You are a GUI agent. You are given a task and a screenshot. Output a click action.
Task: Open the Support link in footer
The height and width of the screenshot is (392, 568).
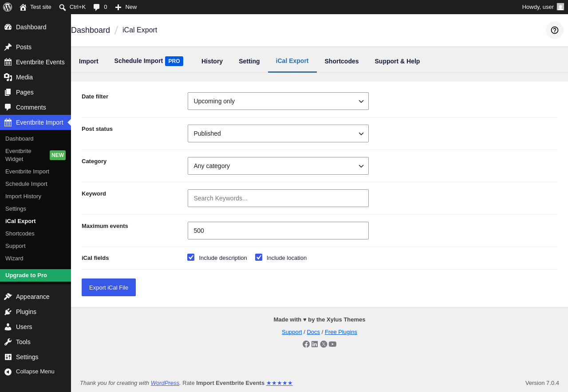click(292, 332)
